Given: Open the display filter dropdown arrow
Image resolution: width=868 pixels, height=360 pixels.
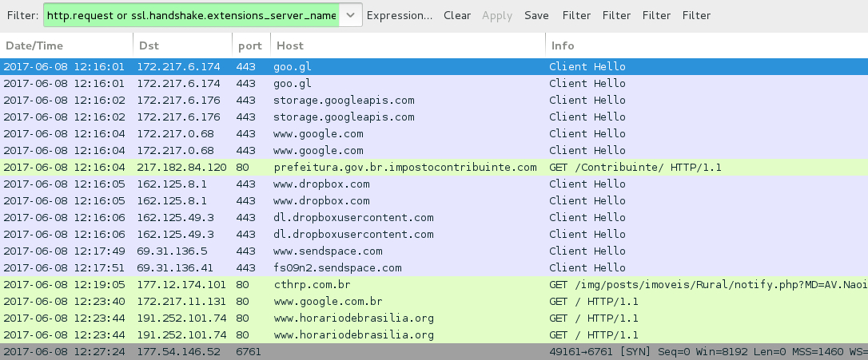Looking at the screenshot, I should [350, 15].
